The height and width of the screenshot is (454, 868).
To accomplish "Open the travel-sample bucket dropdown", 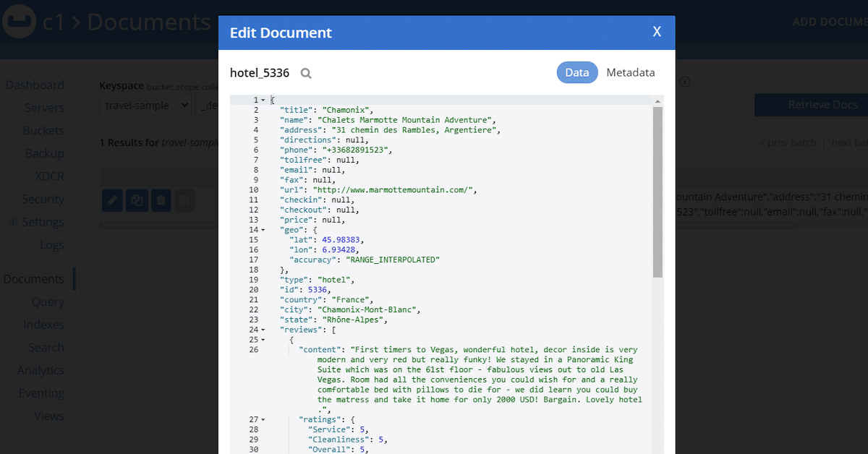I will click(x=145, y=106).
